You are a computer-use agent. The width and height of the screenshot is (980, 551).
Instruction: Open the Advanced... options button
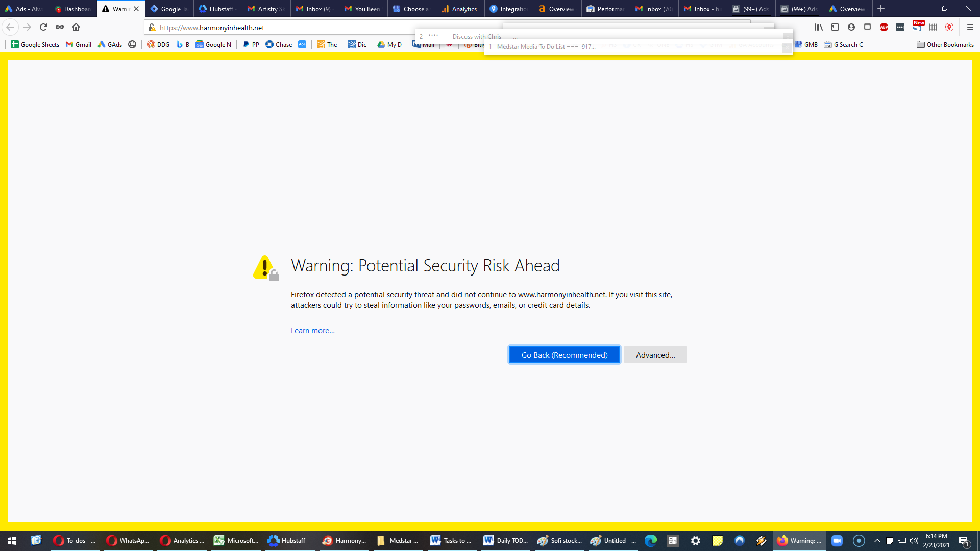click(x=655, y=355)
